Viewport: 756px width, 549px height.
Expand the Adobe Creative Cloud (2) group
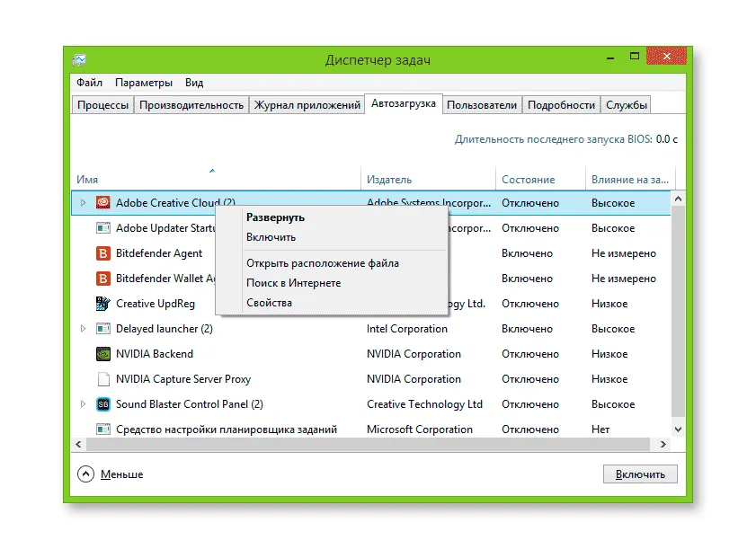pyautogui.click(x=83, y=203)
